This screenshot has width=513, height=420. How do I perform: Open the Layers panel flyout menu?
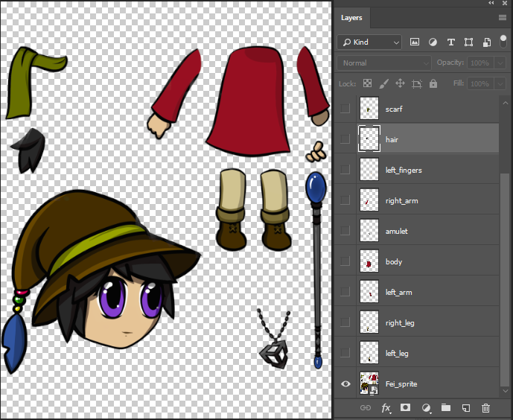pos(502,18)
